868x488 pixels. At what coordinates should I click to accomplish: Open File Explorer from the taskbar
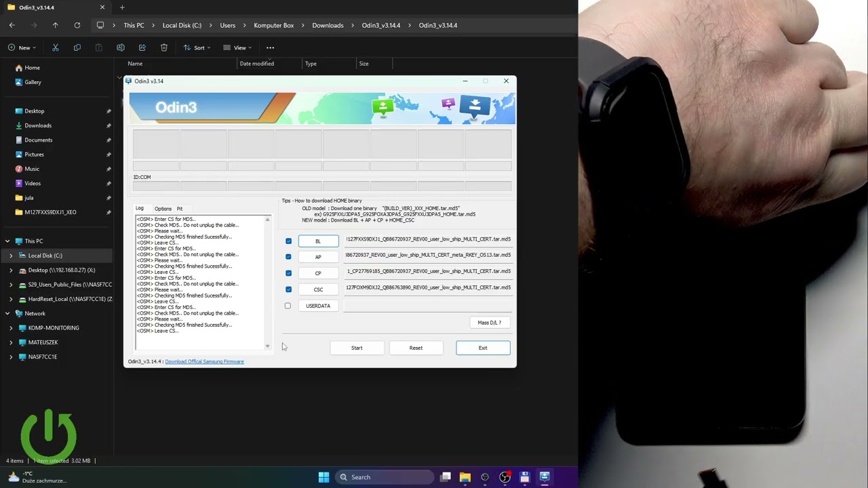(x=465, y=477)
